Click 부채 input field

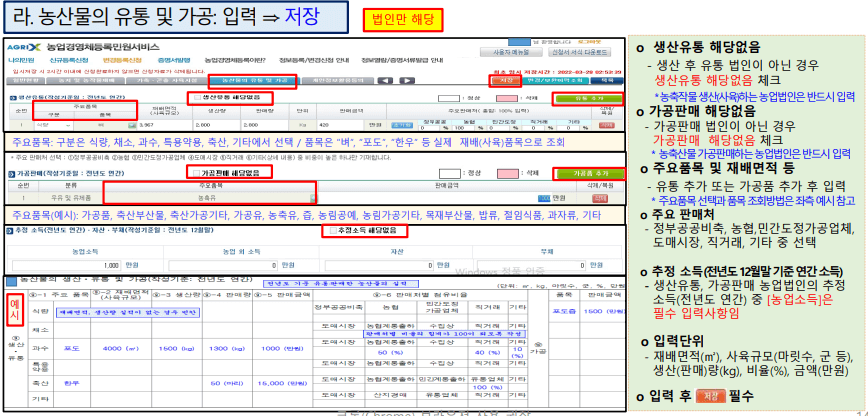pyautogui.click(x=533, y=265)
